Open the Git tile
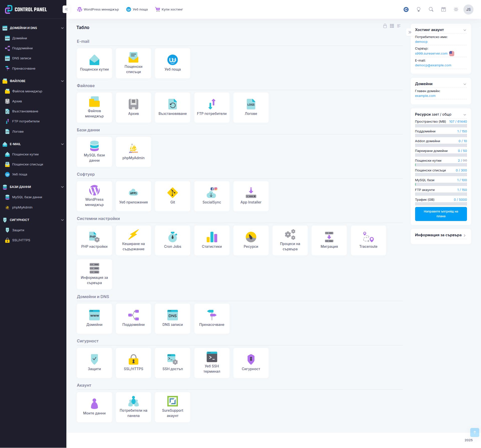 click(x=173, y=196)
